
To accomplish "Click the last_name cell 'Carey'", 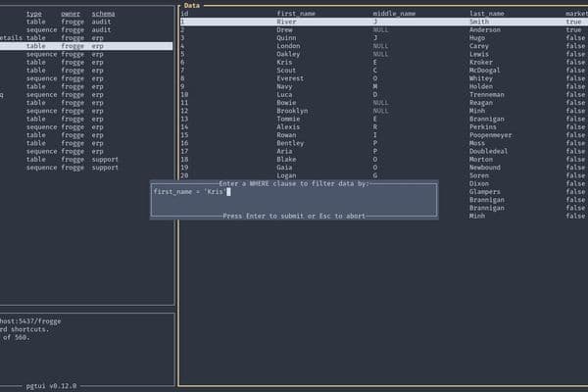I will point(479,46).
